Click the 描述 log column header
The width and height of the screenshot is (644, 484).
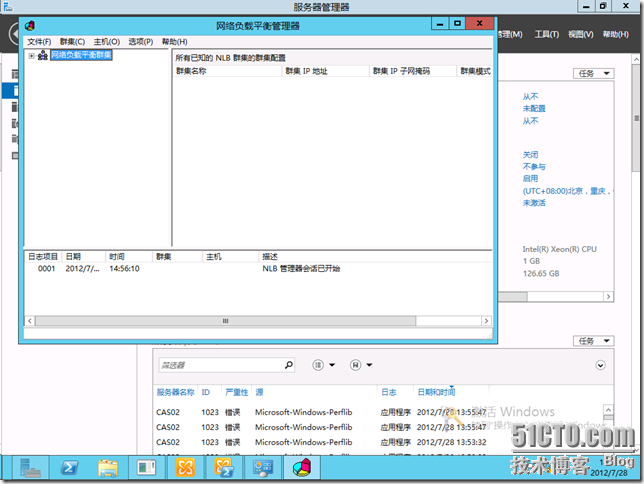click(x=375, y=257)
